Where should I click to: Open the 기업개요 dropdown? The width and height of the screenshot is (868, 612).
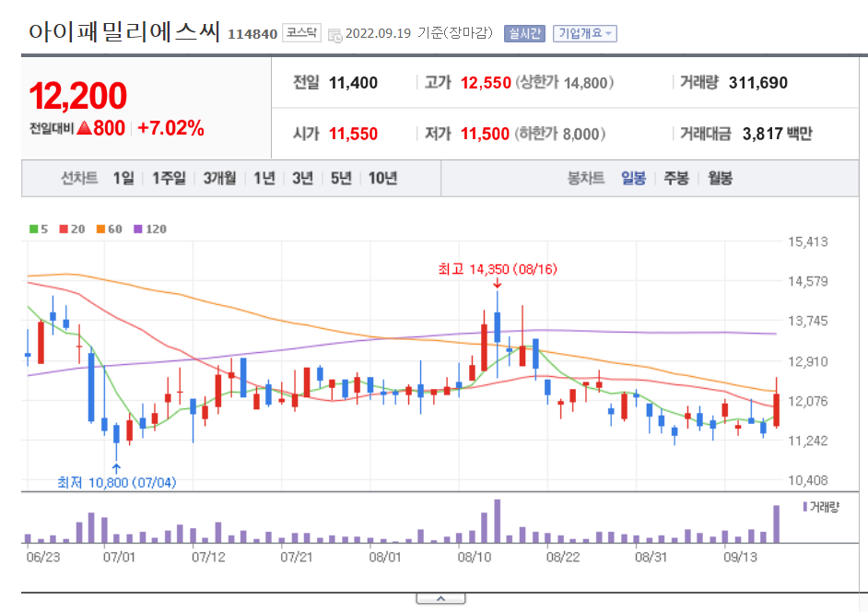[x=584, y=34]
